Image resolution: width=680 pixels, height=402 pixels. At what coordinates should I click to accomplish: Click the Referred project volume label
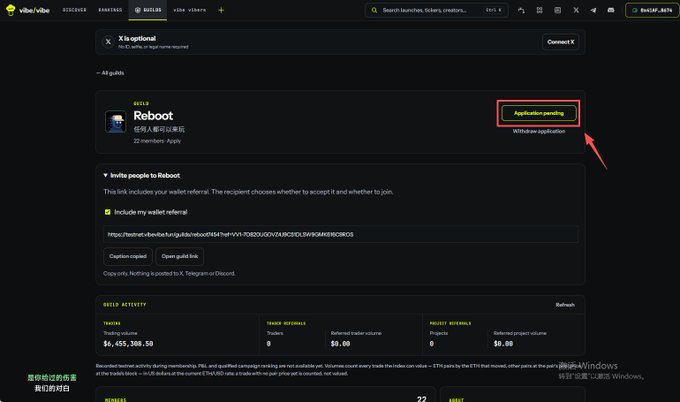point(520,333)
